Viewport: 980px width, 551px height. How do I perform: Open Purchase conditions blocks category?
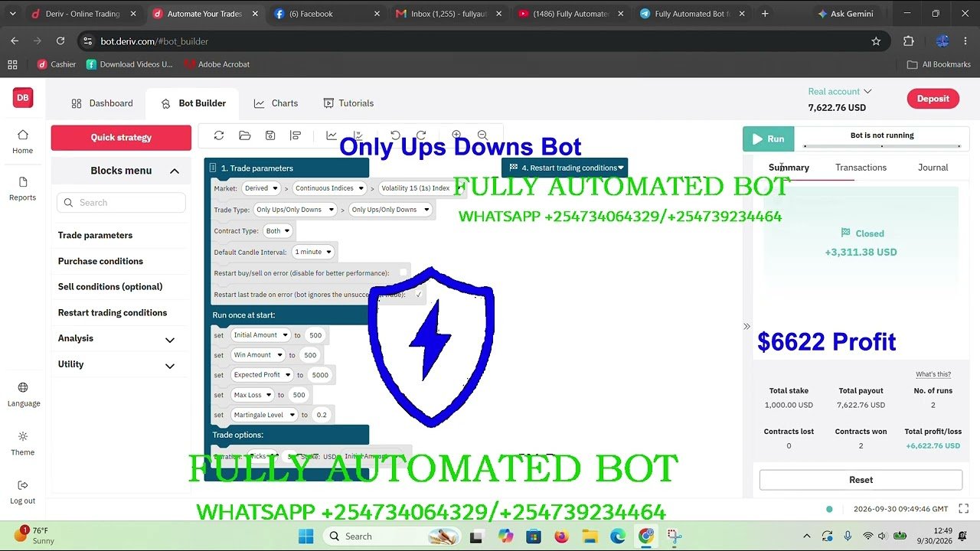[x=100, y=261]
